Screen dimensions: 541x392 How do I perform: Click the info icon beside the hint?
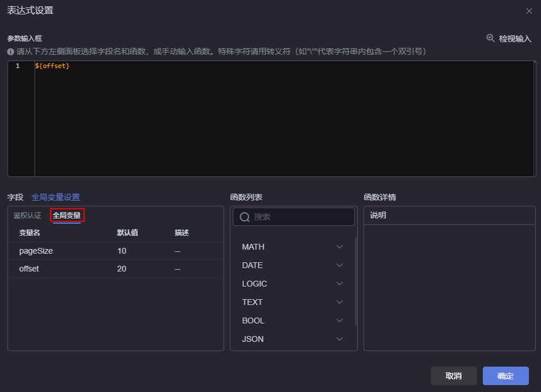pyautogui.click(x=11, y=52)
